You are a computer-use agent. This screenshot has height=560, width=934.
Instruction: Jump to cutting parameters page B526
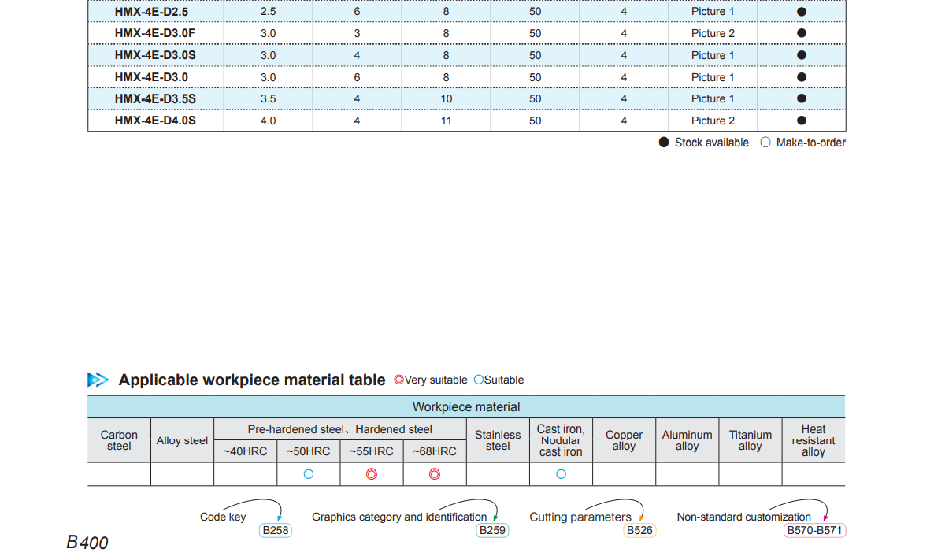(639, 531)
